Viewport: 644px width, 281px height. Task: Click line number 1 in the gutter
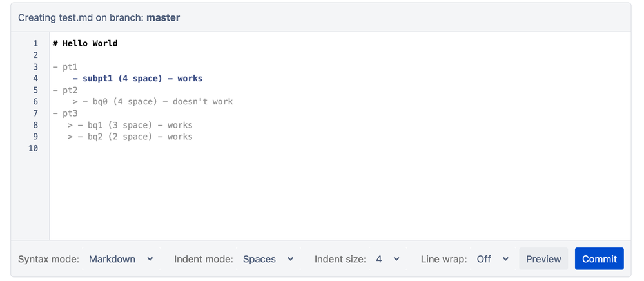(35, 44)
